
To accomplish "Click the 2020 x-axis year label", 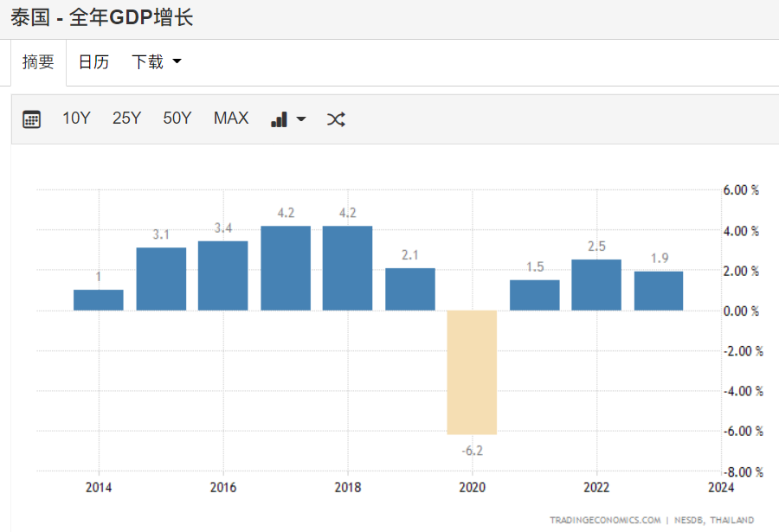I will tap(472, 487).
